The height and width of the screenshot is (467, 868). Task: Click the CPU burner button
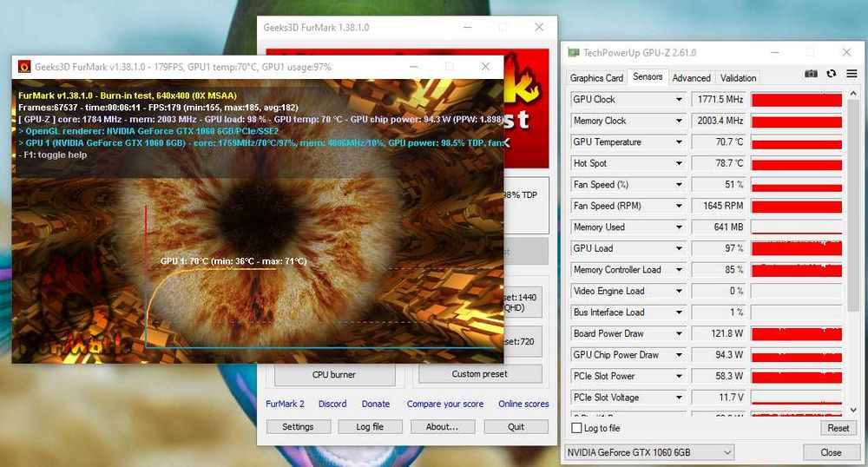[x=334, y=375]
